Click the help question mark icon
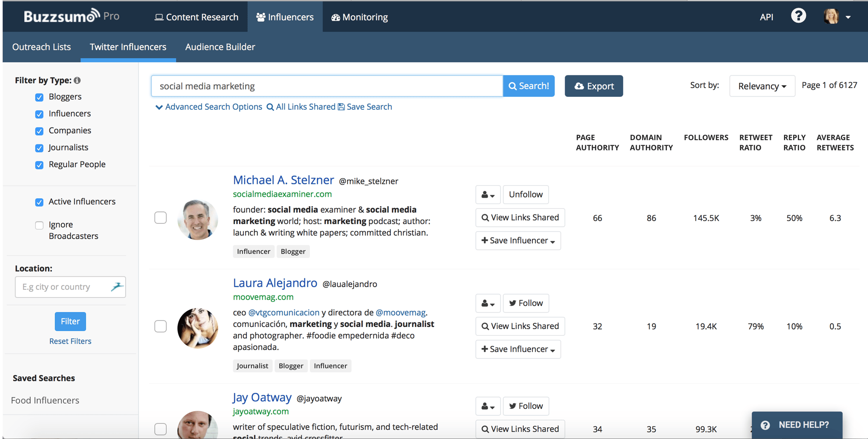The height and width of the screenshot is (439, 868). tap(798, 16)
